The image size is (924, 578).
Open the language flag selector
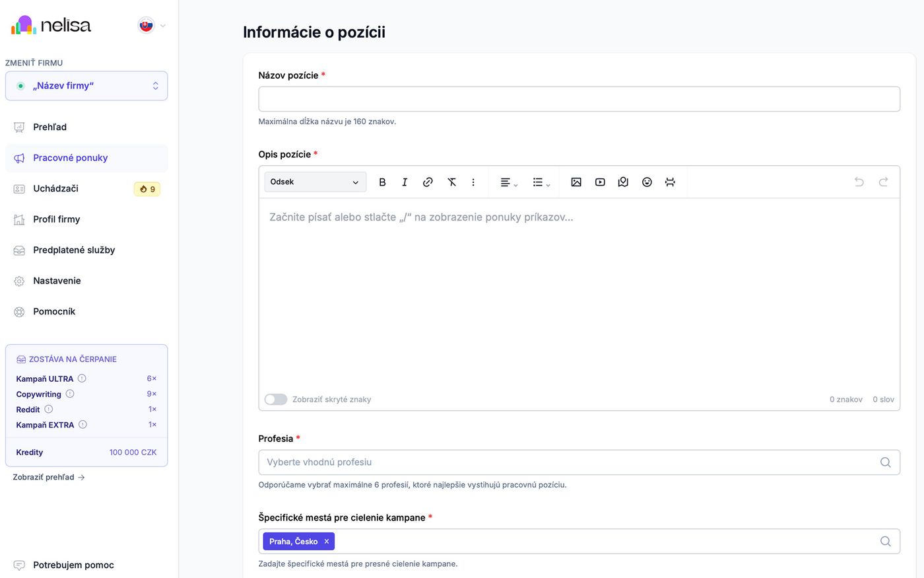[x=152, y=26]
